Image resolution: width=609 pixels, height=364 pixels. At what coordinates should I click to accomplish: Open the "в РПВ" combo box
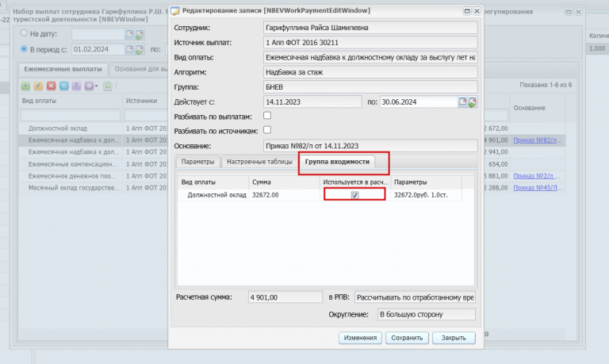pyautogui.click(x=416, y=297)
